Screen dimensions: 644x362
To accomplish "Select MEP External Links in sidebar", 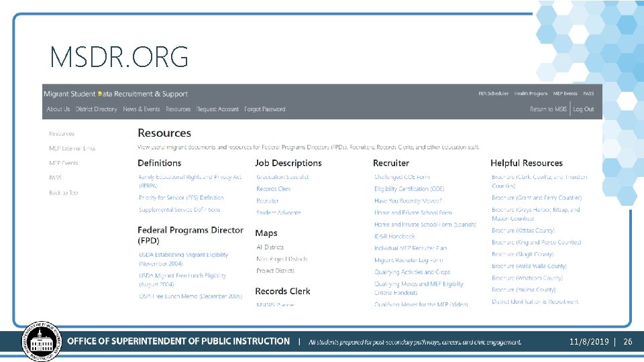I will click(x=72, y=148).
